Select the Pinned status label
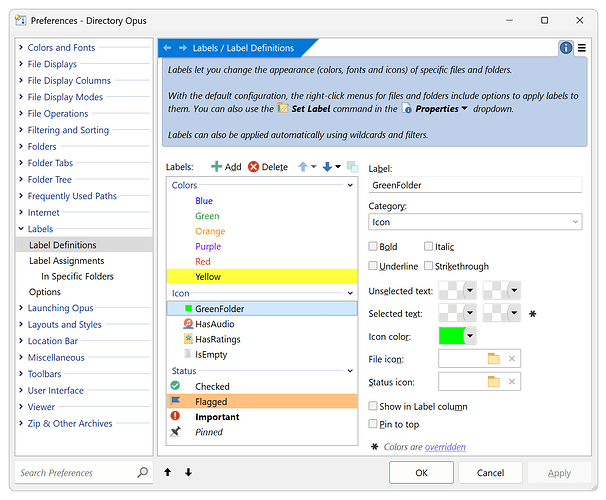Viewport: 606px width, 500px height. pos(262,432)
